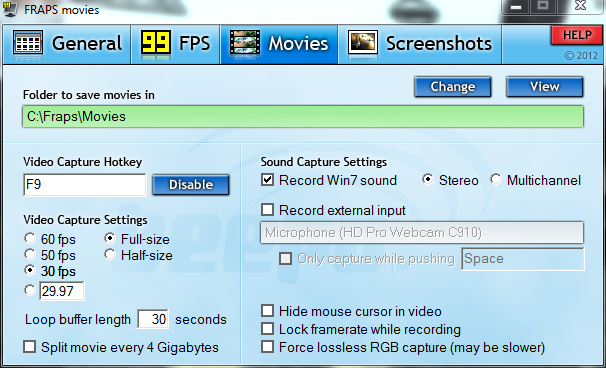Click the Video Capture Hotkey F9 field
Viewport: 606px width, 368px height.
85,185
